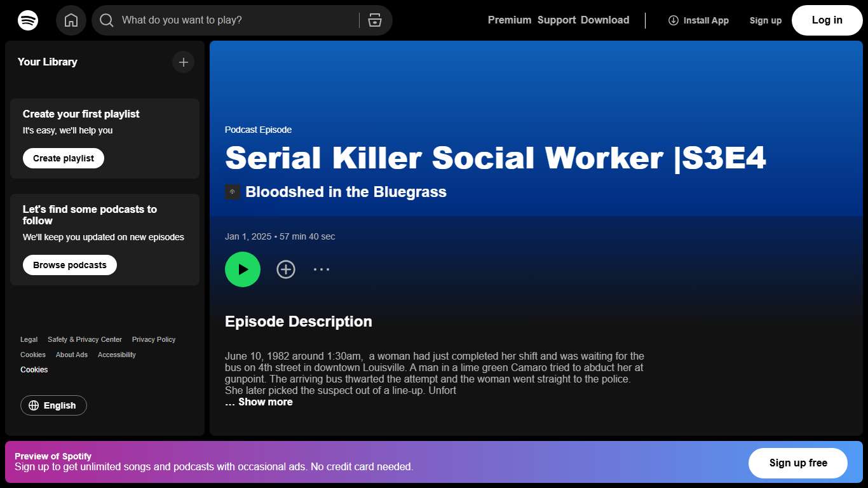This screenshot has height=488, width=868.
Task: Click the Install App download icon
Action: pyautogui.click(x=673, y=20)
